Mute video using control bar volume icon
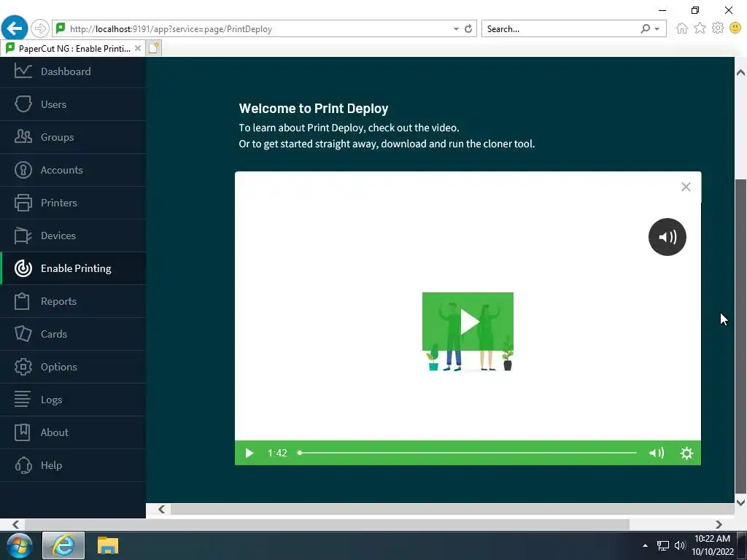Screen dimensions: 747x560 point(657,453)
